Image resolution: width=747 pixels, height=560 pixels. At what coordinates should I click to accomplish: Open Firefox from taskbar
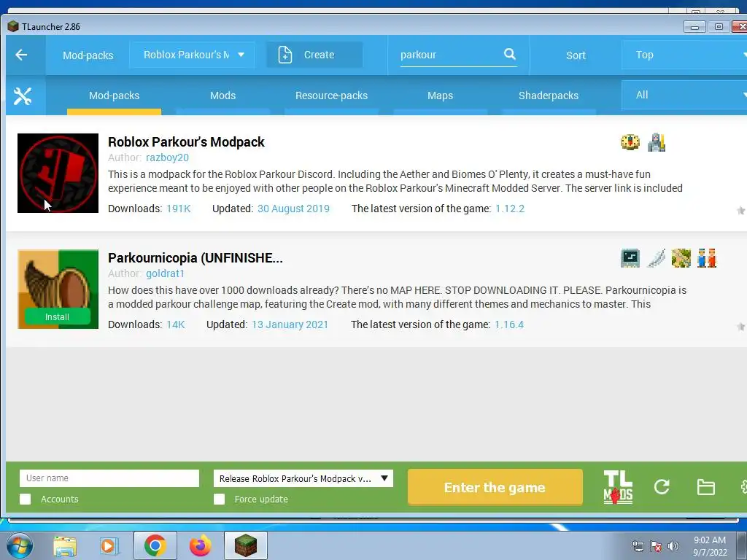200,545
